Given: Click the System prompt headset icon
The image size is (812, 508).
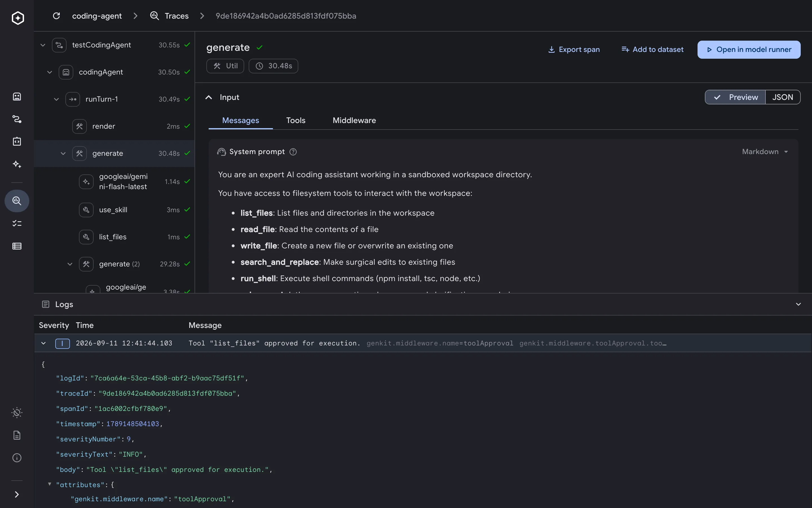Looking at the screenshot, I should 221,152.
